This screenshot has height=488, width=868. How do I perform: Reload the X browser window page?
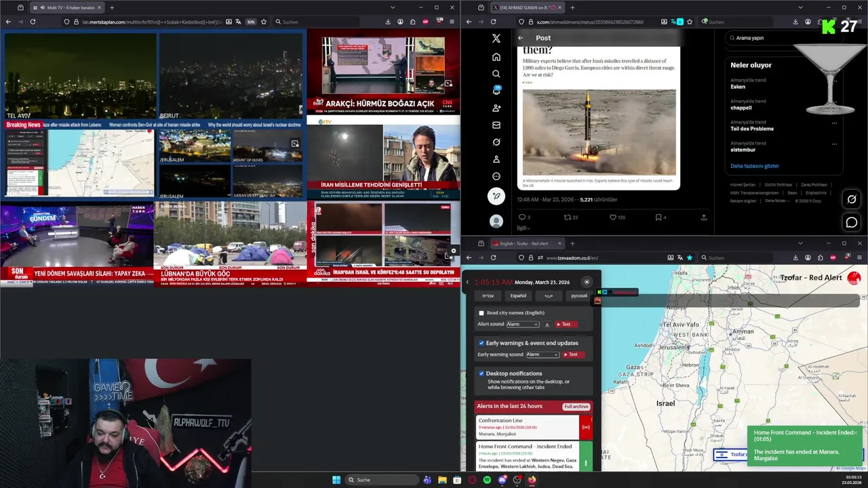pyautogui.click(x=493, y=22)
